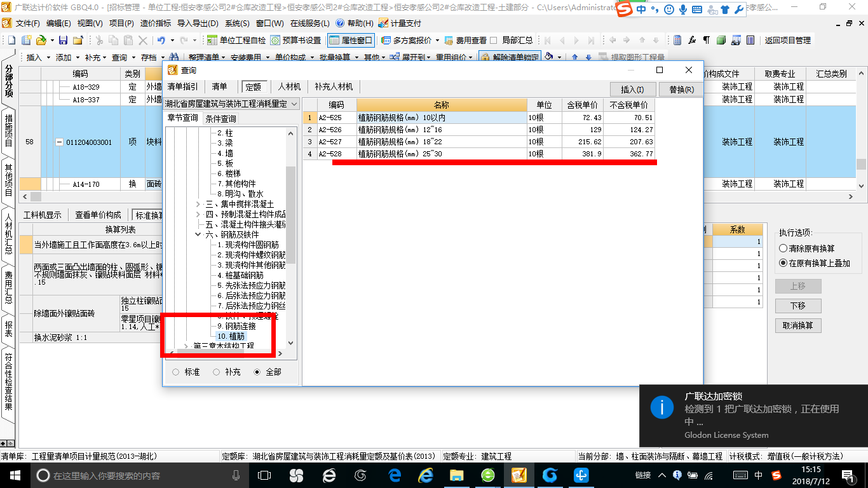Viewport: 868px width, 488px height.
Task: Switch to 补充人材机 tab
Action: pos(334,86)
